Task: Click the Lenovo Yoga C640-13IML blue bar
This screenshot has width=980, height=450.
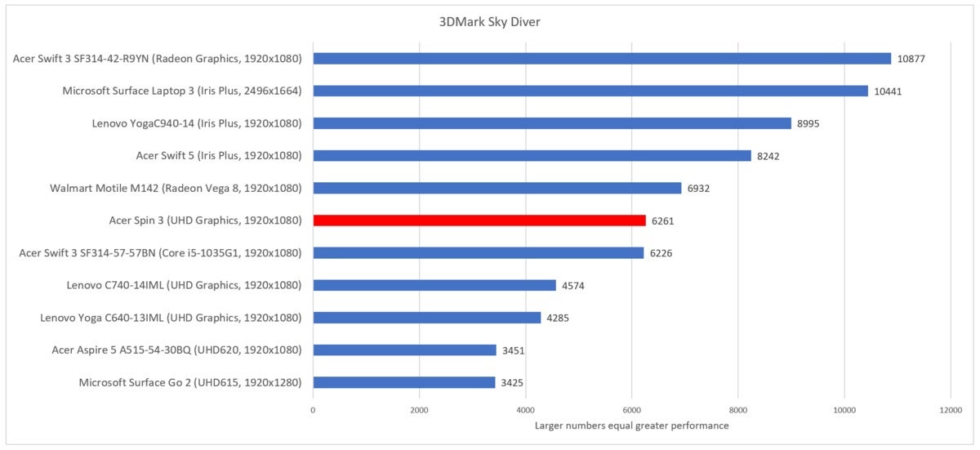Action: (x=427, y=318)
